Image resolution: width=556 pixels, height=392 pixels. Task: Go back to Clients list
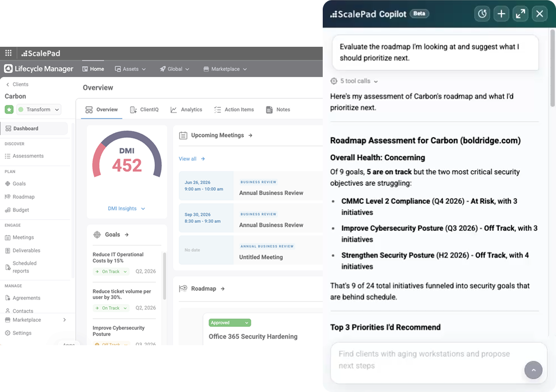click(17, 84)
